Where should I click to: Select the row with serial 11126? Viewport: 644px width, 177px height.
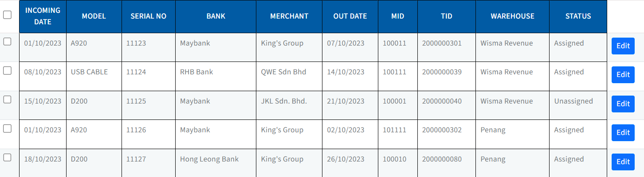[x=7, y=128]
